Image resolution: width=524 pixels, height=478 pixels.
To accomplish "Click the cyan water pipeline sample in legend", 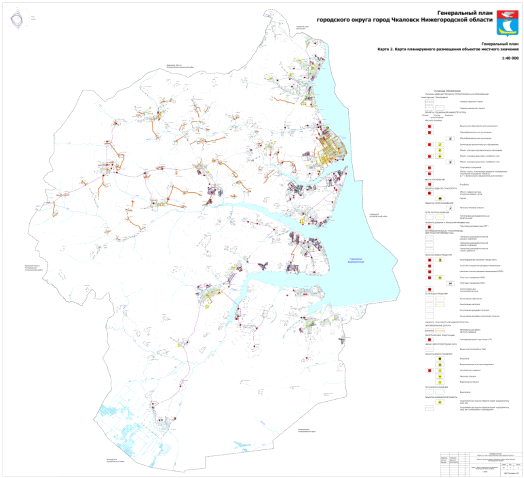I will tap(429, 392).
